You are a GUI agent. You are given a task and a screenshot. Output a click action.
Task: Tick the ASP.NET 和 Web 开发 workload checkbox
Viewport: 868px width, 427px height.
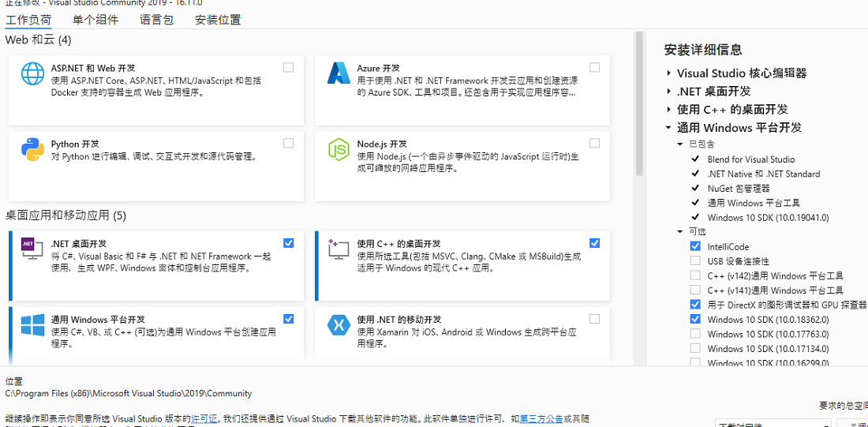coord(288,68)
